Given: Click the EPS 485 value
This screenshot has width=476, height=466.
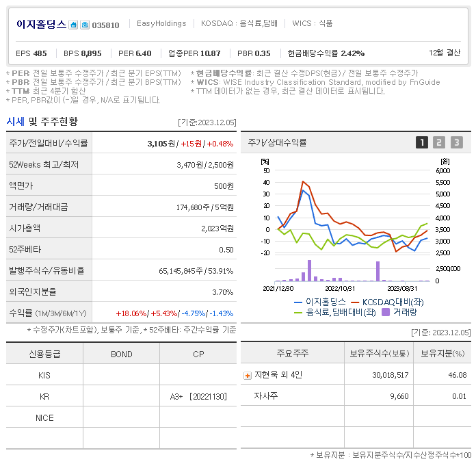Looking at the screenshot, I should click(31, 53).
